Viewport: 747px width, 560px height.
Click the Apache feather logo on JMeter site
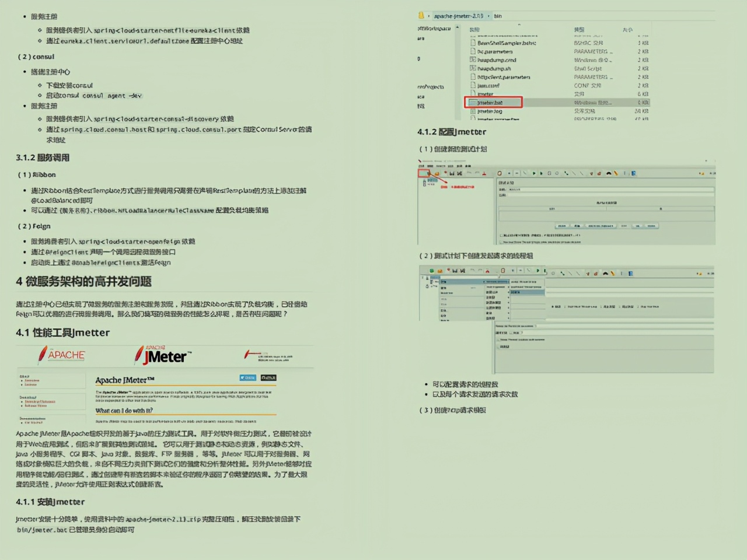click(62, 354)
